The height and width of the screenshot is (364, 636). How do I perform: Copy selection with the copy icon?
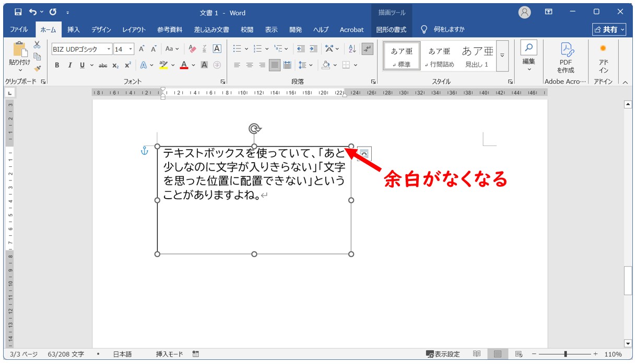(x=37, y=56)
